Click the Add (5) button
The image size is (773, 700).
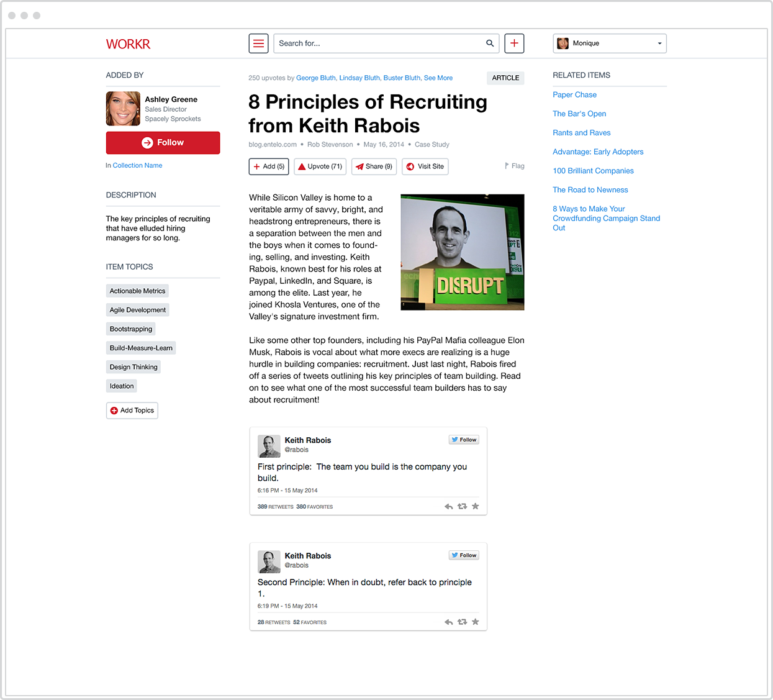[x=269, y=166]
